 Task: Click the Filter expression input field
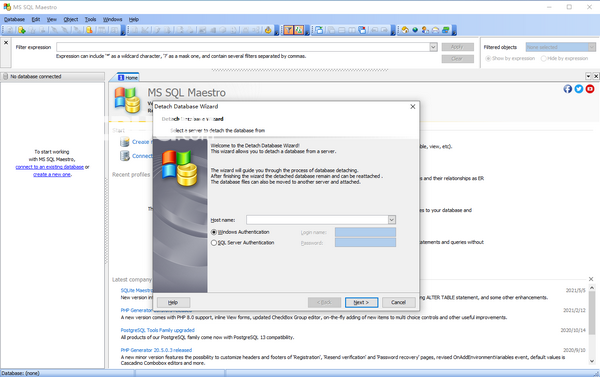tap(243, 47)
